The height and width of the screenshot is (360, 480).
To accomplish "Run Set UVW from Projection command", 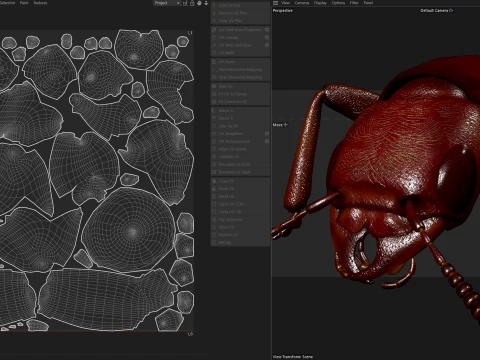I will [x=240, y=30].
